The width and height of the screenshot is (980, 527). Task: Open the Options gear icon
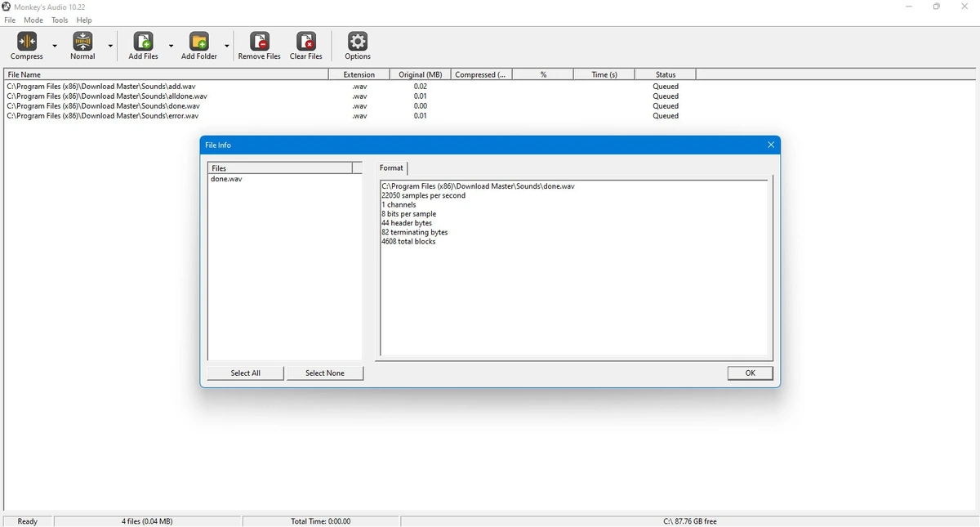(x=358, y=41)
